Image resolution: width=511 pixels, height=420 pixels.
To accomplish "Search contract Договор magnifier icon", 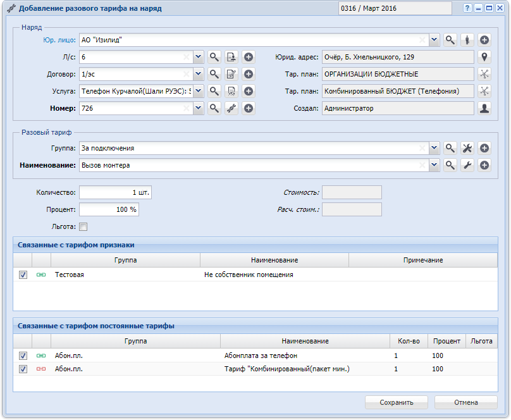I will pos(214,74).
